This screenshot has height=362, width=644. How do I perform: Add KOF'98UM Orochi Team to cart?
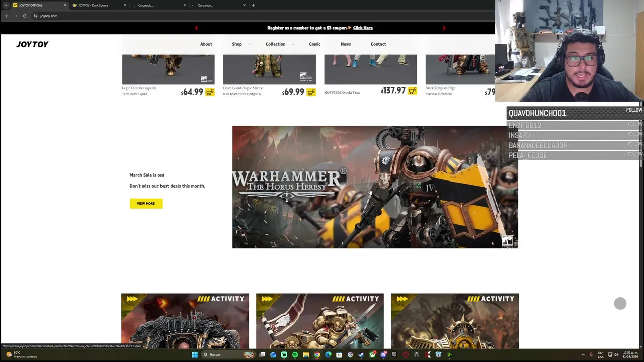pyautogui.click(x=412, y=91)
